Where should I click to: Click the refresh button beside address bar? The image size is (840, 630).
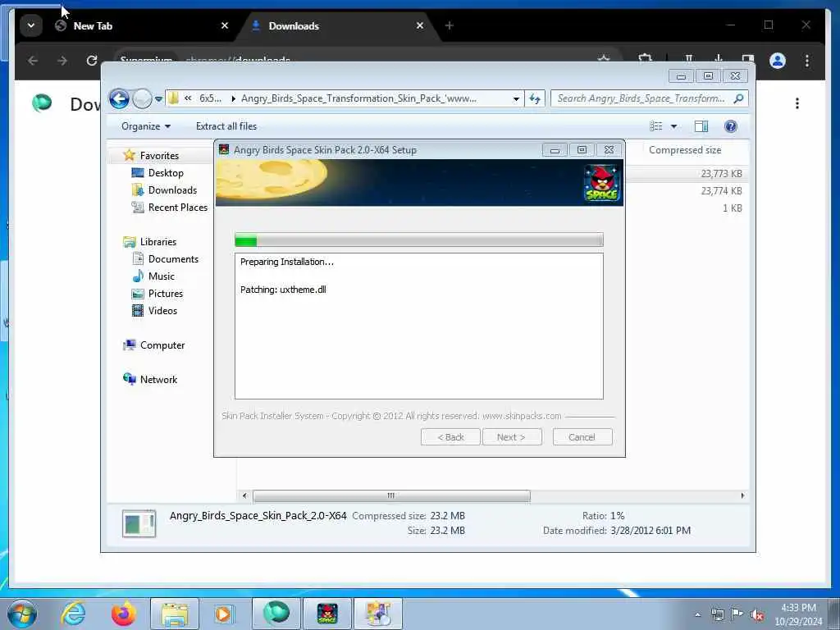(535, 98)
